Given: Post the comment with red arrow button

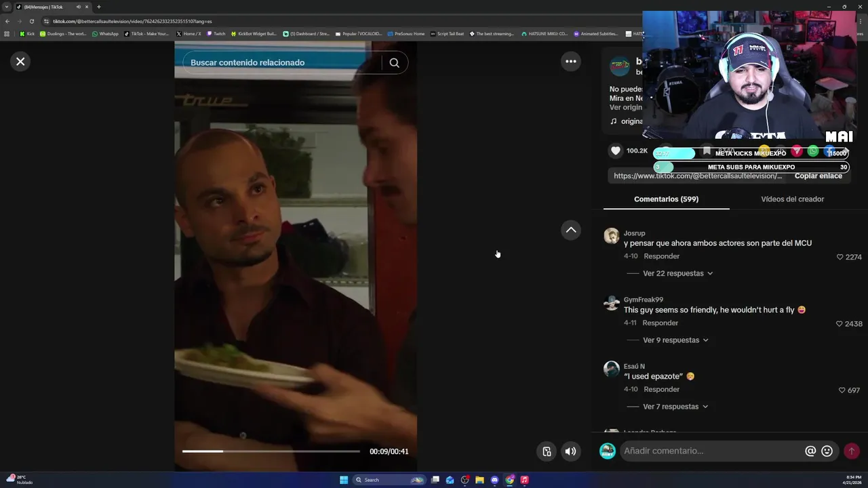Looking at the screenshot, I should pos(852,451).
